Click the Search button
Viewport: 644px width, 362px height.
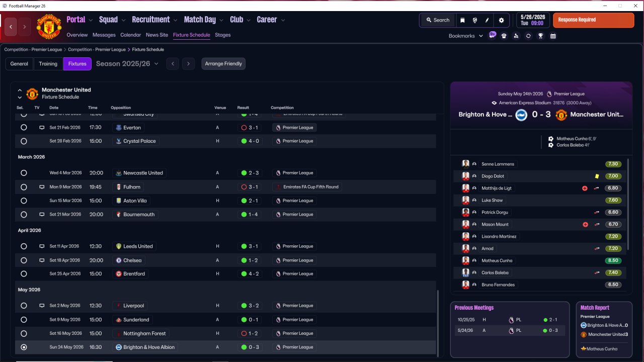(x=438, y=20)
